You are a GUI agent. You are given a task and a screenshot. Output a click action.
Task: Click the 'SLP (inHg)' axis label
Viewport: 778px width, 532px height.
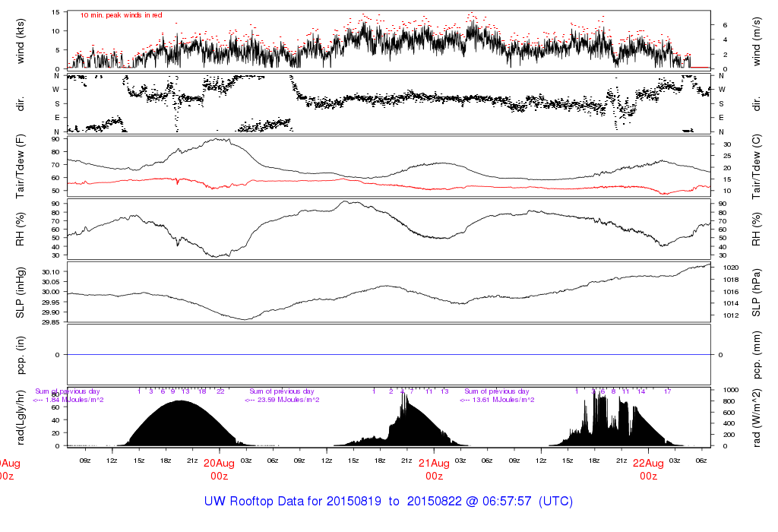click(21, 293)
